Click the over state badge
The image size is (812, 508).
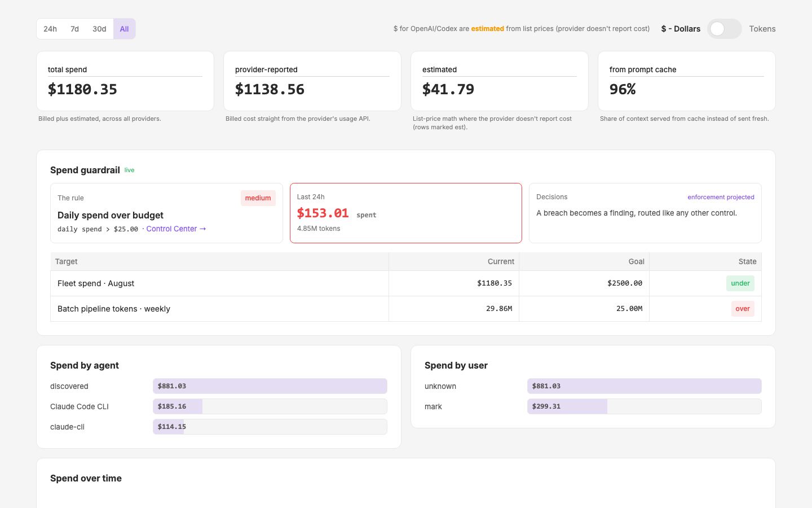pos(743,309)
